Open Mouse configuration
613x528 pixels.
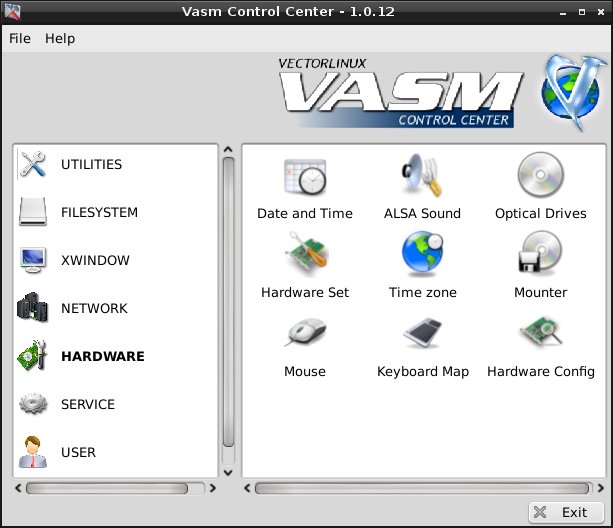pyautogui.click(x=305, y=335)
